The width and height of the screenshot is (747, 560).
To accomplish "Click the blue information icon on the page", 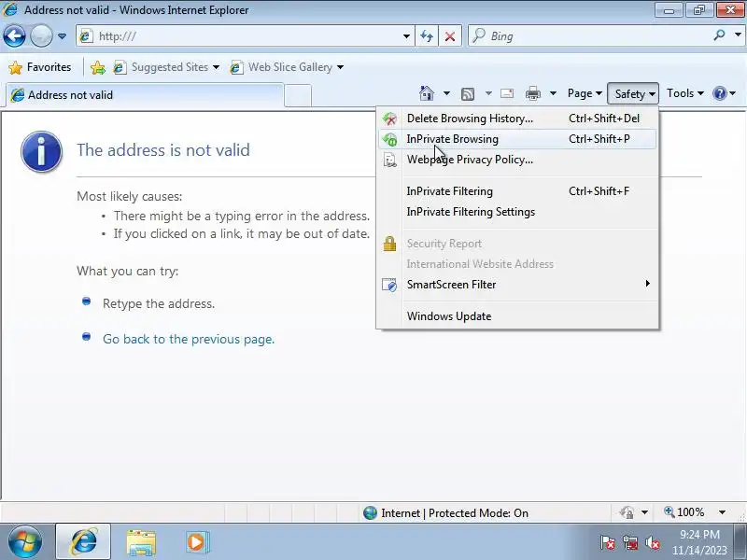I will point(41,151).
